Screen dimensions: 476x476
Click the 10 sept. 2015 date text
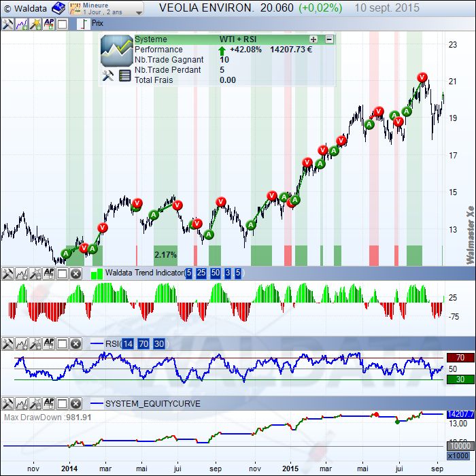pos(387,8)
